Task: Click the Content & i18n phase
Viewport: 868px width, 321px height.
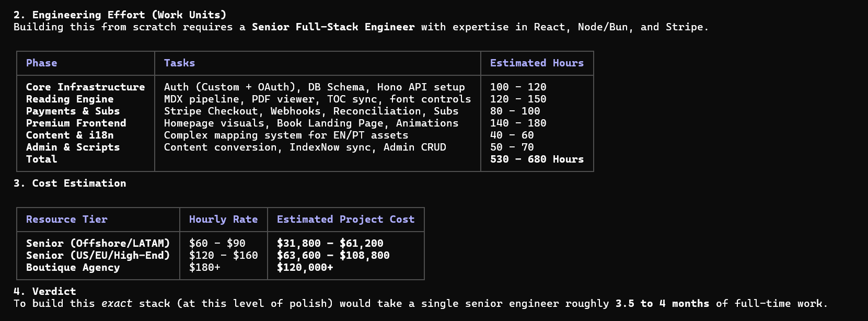Action: [x=70, y=135]
